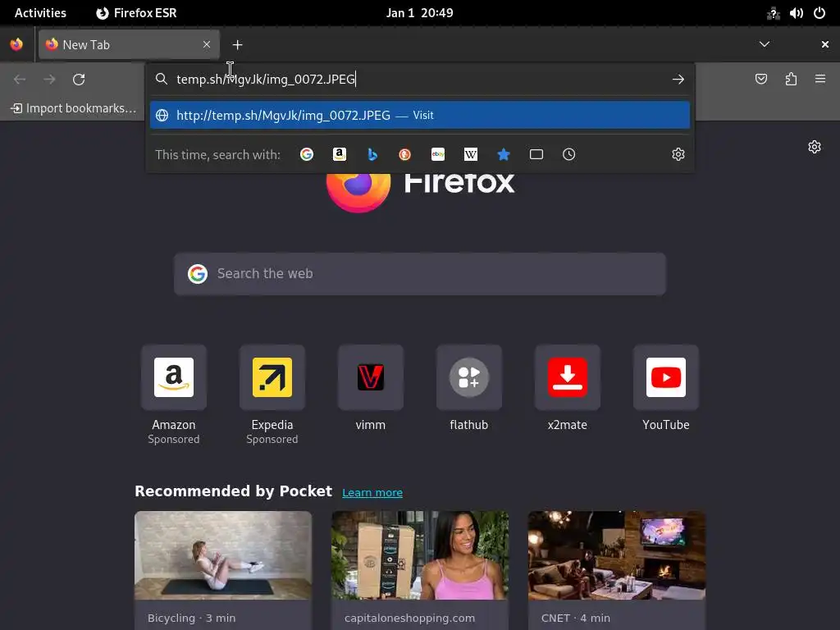The height and width of the screenshot is (630, 840).
Task: Search with DuckDuckGo engine icon
Action: tap(405, 154)
